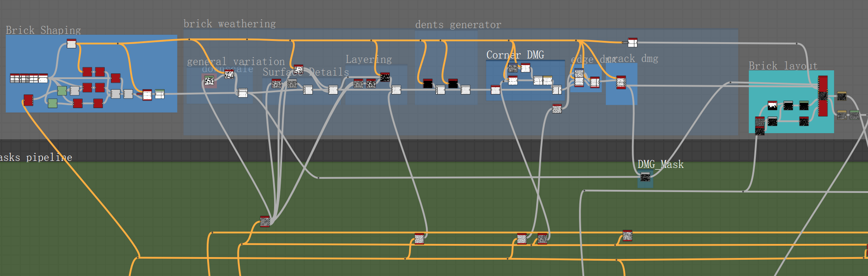Select the black noise node in Layering frame

tap(385, 77)
